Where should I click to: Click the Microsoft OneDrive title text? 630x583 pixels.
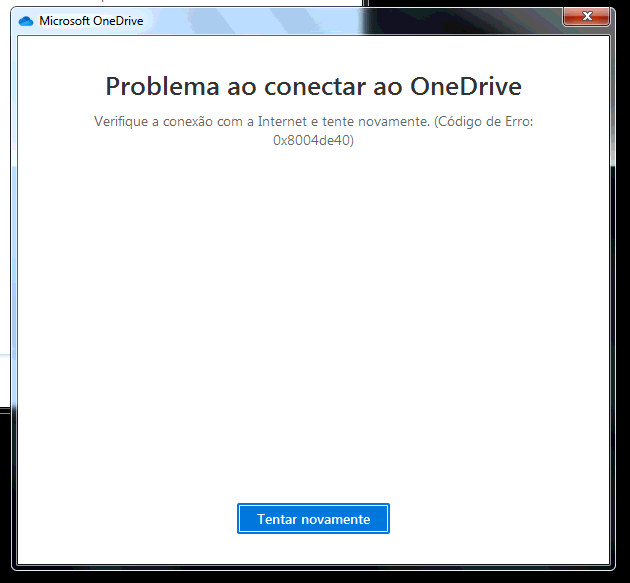click(91, 20)
